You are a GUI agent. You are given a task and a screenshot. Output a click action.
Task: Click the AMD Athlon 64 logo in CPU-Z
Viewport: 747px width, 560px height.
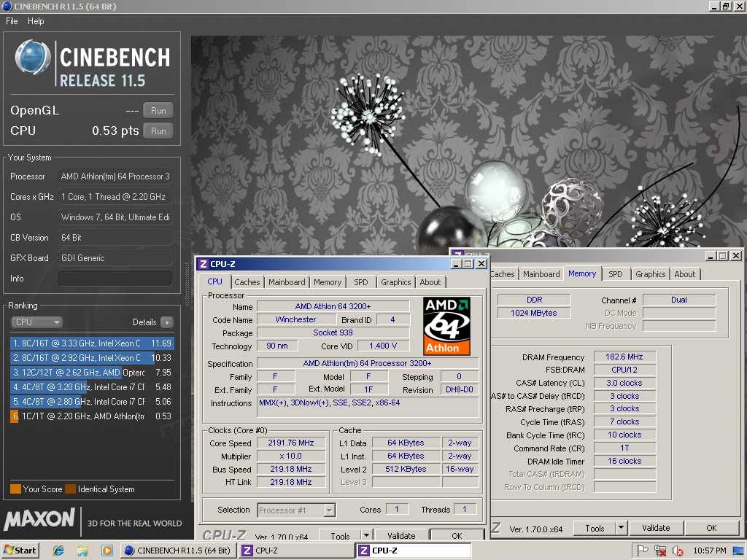pos(447,326)
